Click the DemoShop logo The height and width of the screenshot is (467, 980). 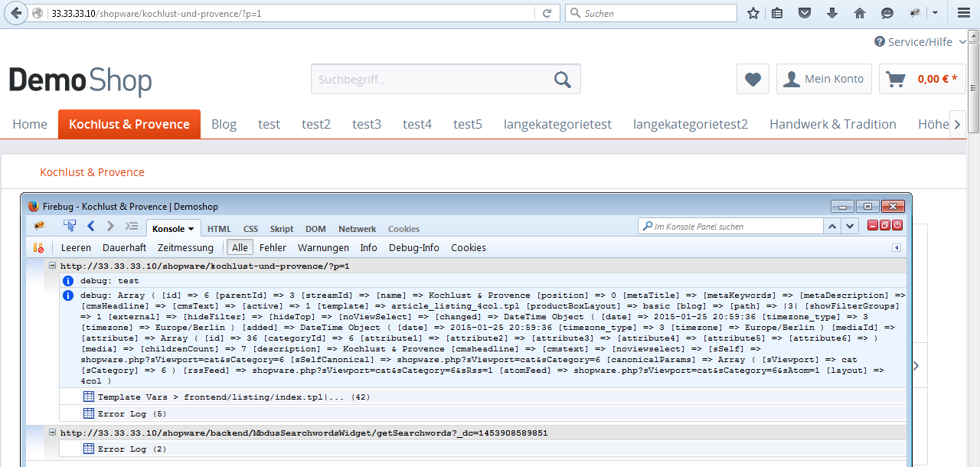80,81
